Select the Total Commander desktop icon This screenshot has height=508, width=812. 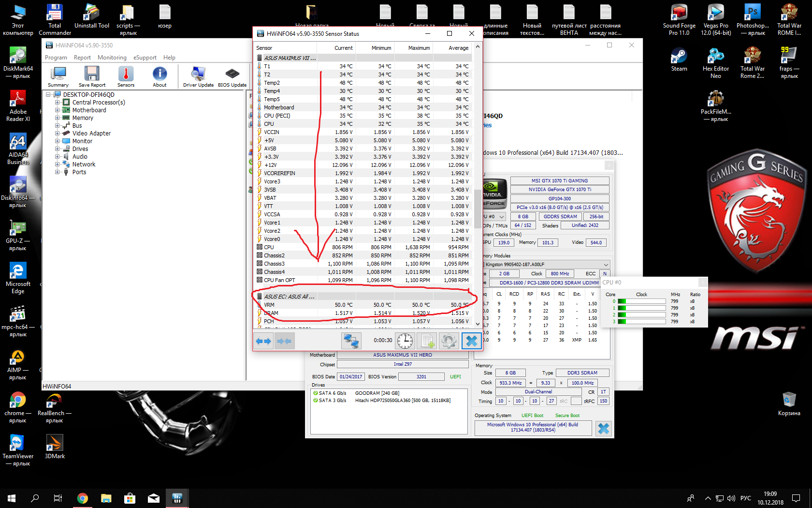(55, 20)
